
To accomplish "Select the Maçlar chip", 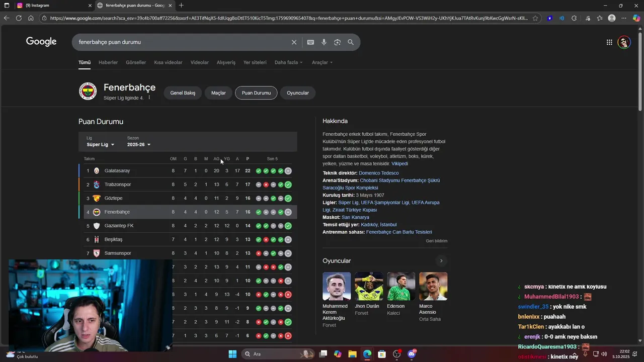I will 218,93.
